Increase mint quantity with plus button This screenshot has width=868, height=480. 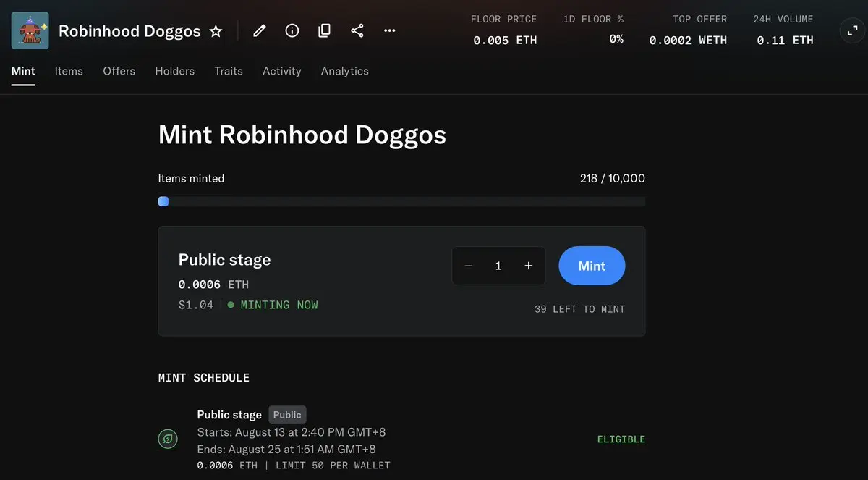coord(529,266)
